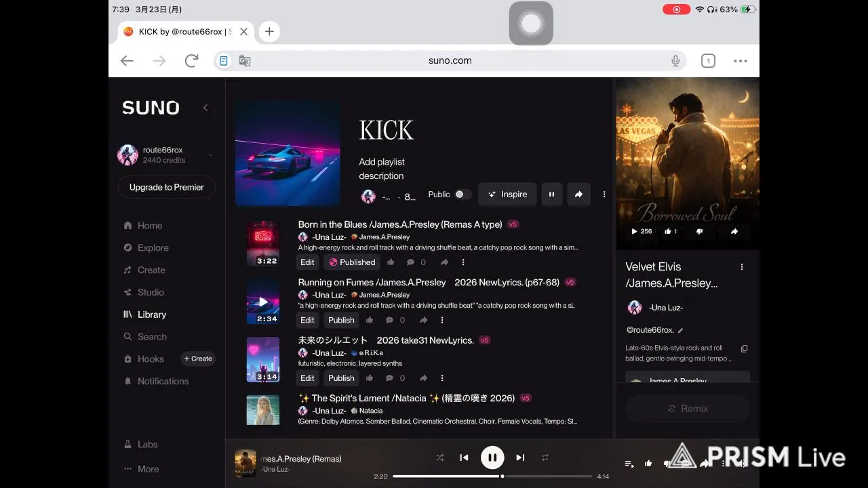Open Labs in the sidebar
The width and height of the screenshot is (868, 488).
[x=141, y=445]
